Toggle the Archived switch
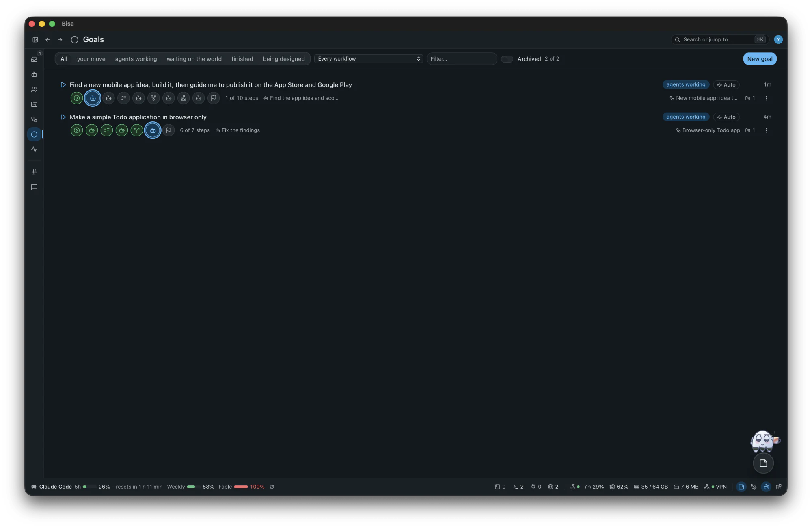Viewport: 812px width, 528px height. coord(507,59)
